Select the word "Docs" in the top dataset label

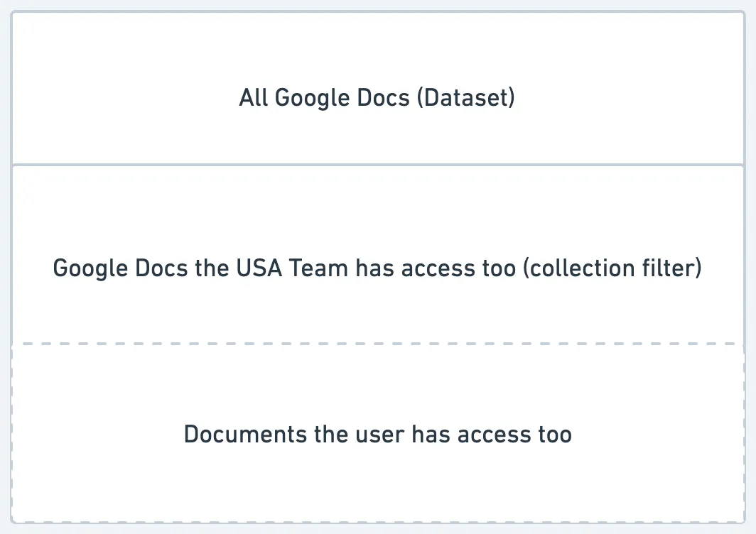click(x=383, y=97)
